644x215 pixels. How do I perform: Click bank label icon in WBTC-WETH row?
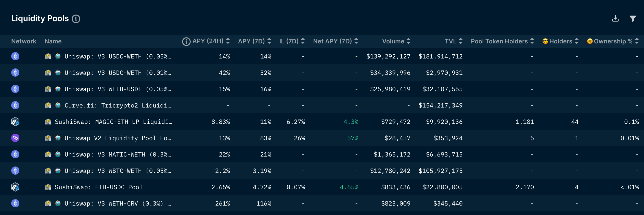pyautogui.click(x=48, y=171)
